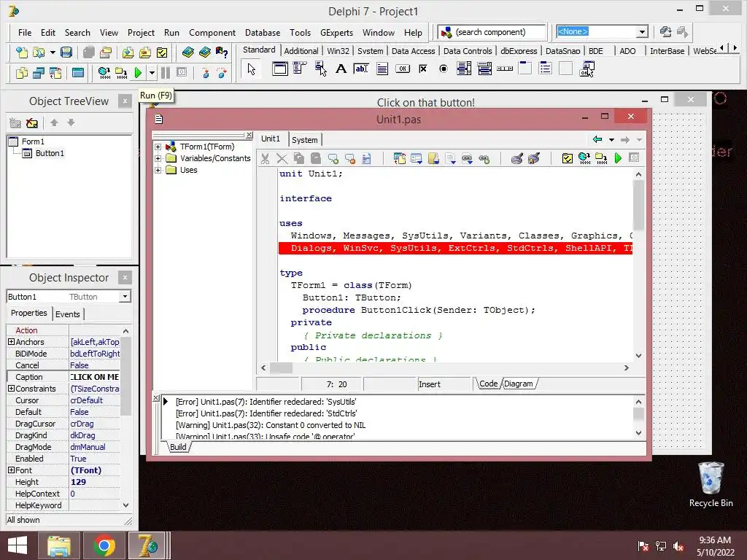Expand the TForm1(TForm) node in code explorer

tap(158, 147)
